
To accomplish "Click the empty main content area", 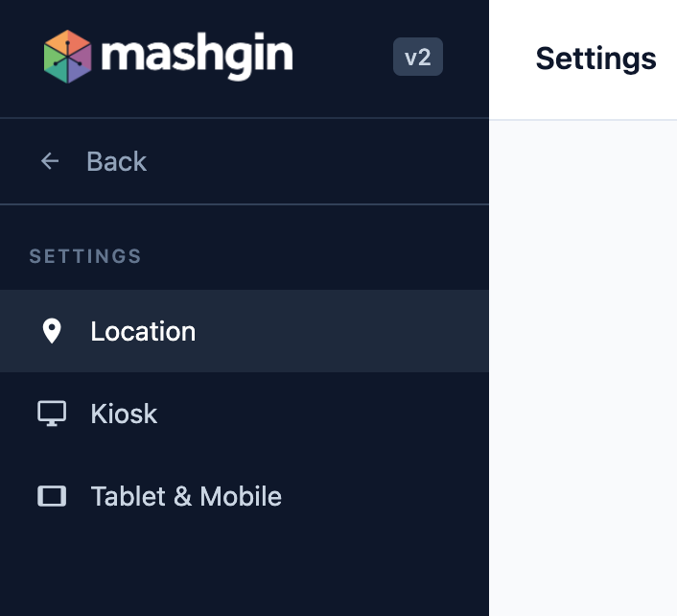I will pyautogui.click(x=583, y=367).
